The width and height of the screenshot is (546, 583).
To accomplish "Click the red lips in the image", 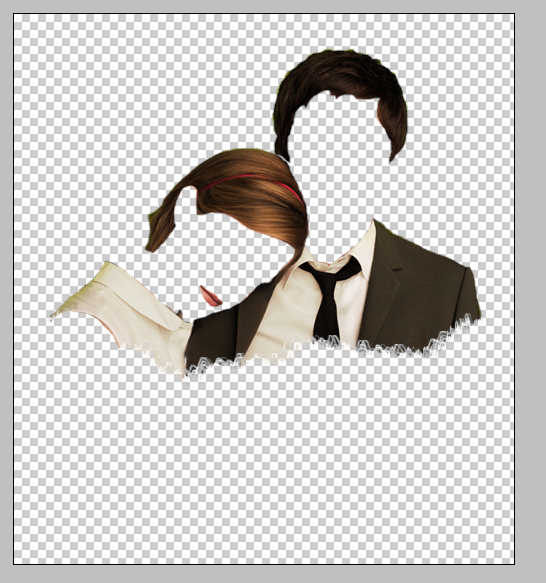I will click(x=210, y=296).
